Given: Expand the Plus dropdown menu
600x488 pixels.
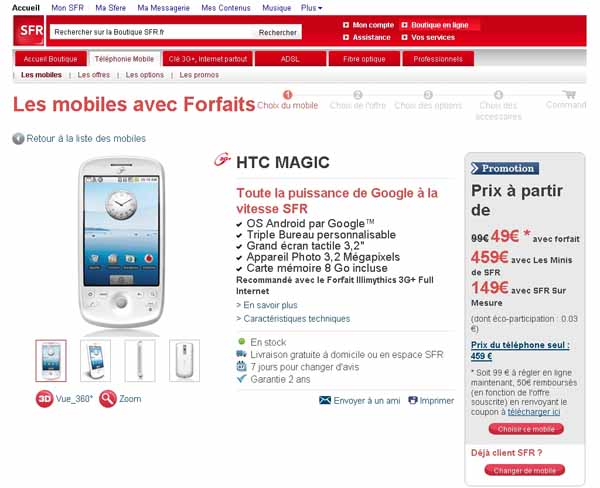Looking at the screenshot, I should click(311, 8).
